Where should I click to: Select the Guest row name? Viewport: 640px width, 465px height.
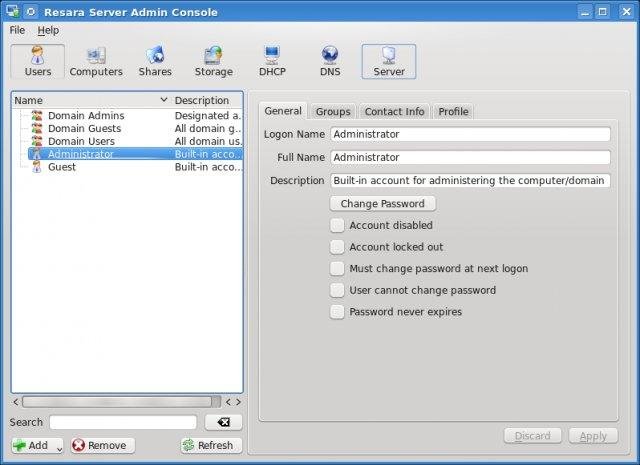(x=62, y=167)
